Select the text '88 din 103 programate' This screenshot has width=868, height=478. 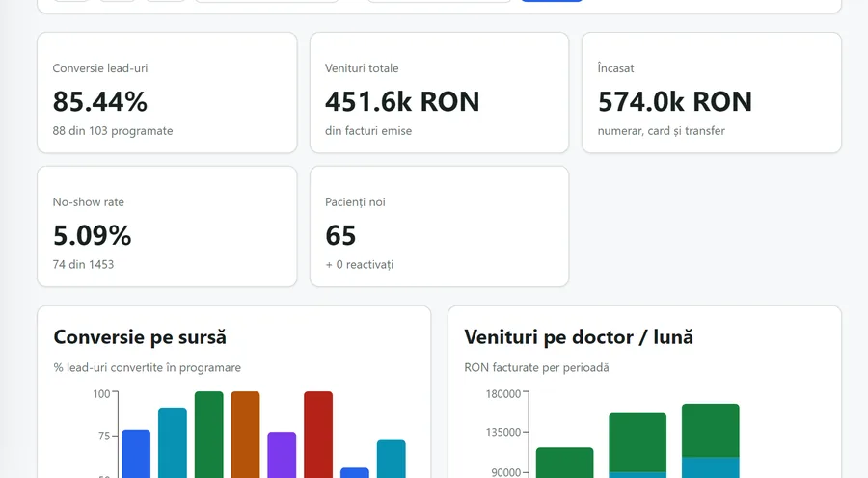[x=113, y=130]
